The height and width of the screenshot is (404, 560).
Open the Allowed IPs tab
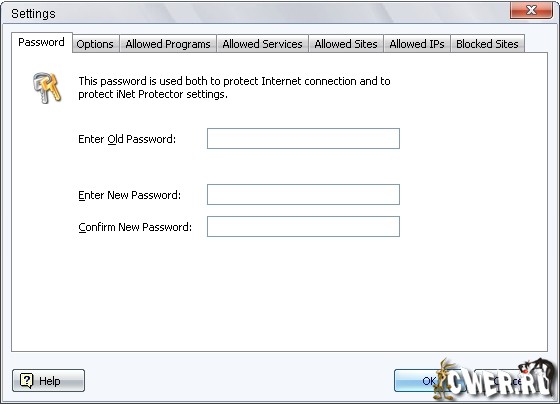pos(417,44)
